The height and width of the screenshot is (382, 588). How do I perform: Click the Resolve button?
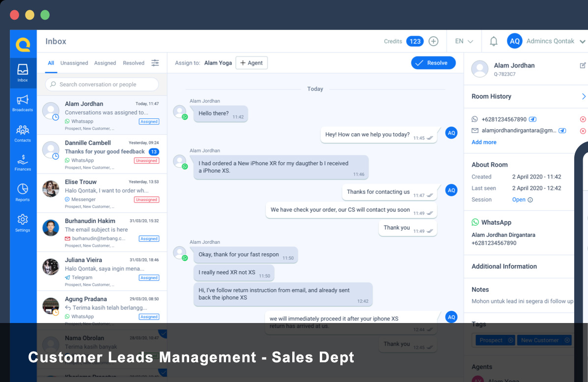(433, 63)
